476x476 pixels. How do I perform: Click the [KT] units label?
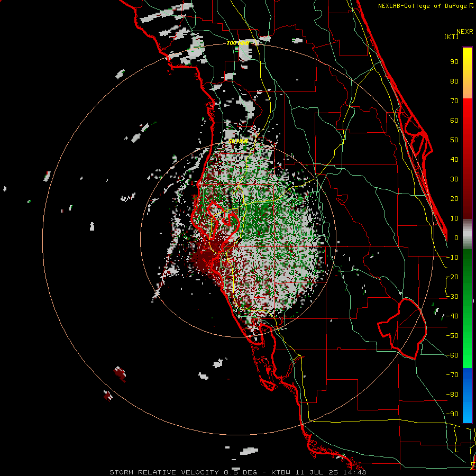coord(452,36)
